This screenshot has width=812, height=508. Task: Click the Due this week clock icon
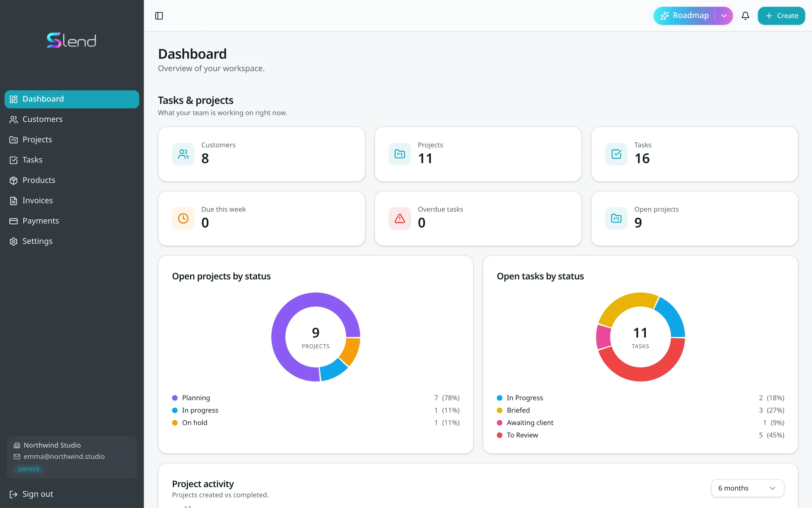tap(183, 218)
